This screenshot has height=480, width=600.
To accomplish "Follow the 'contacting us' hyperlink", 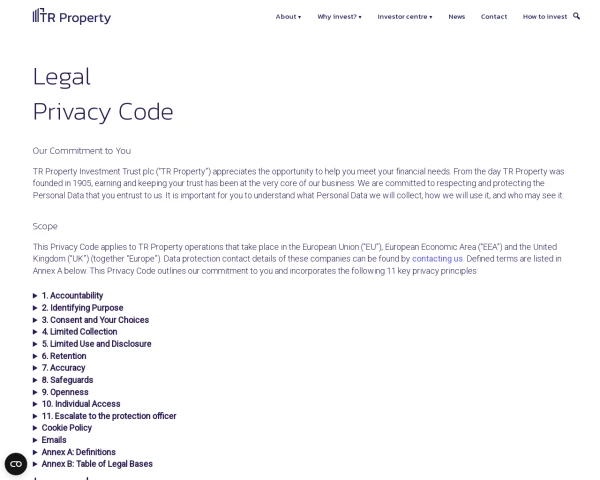I will (437, 259).
